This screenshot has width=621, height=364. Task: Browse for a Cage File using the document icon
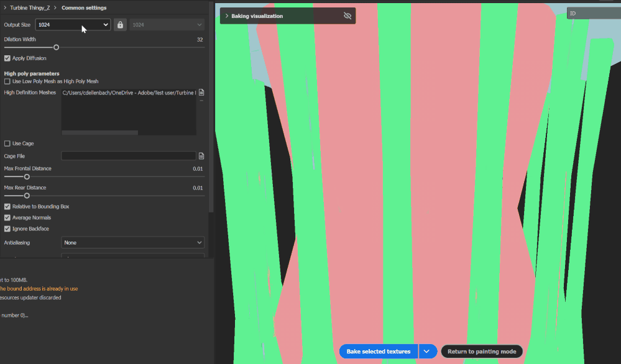pos(201,156)
